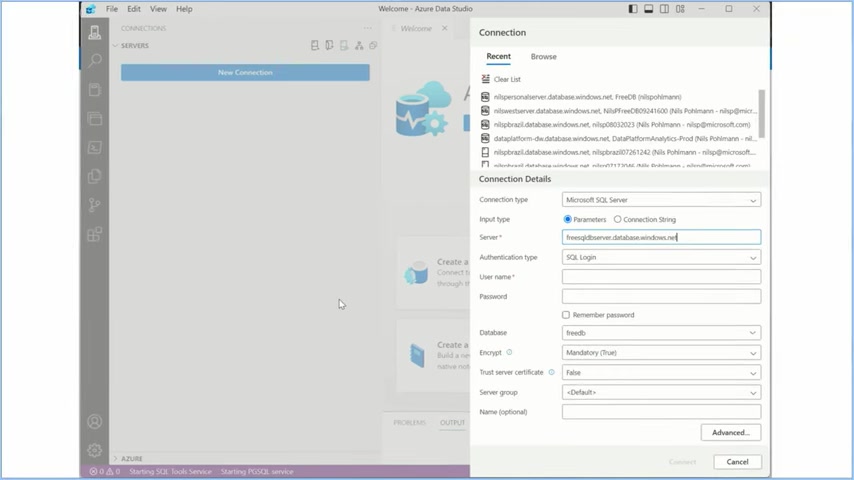Open the Notebooks view icon
The width and height of the screenshot is (854, 480).
(95, 89)
